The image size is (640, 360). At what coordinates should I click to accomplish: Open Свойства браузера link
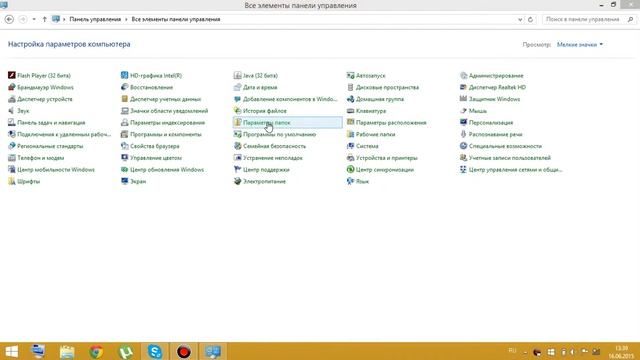(155, 146)
